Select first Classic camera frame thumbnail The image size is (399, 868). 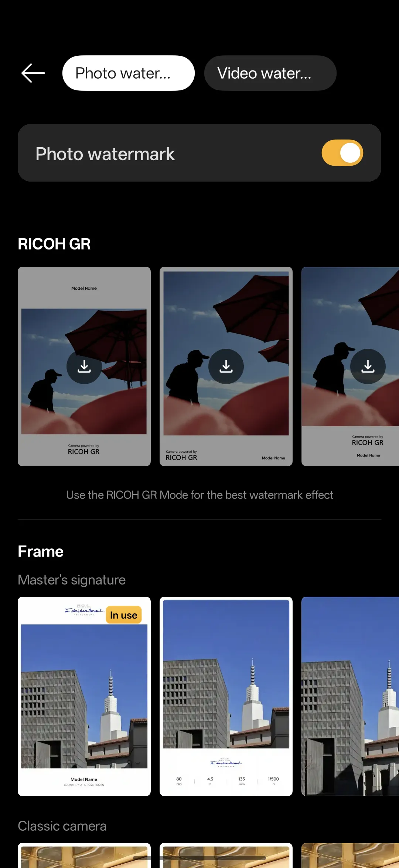(84, 855)
